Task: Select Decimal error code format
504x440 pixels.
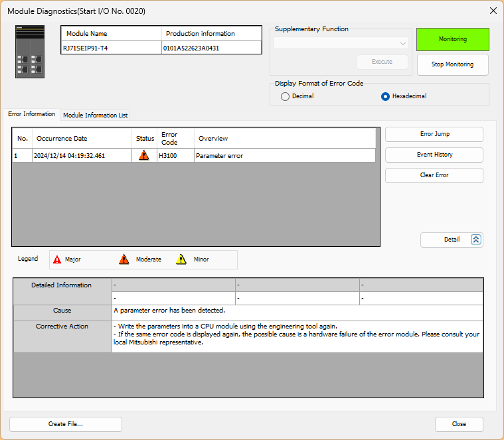Action: 286,96
